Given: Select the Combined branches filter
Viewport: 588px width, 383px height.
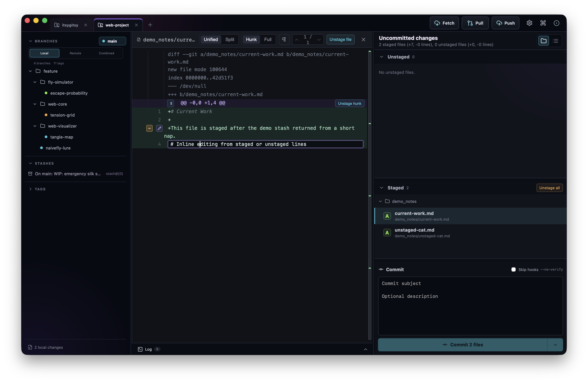Looking at the screenshot, I should pyautogui.click(x=106, y=53).
